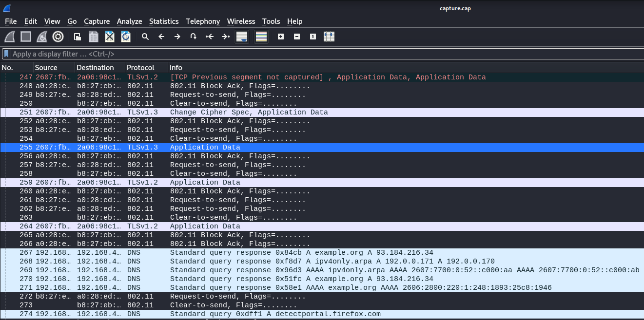Screen dimensions: 644x320
Task: Select packet 274 detectportal.firefox.com query
Action: point(322,314)
